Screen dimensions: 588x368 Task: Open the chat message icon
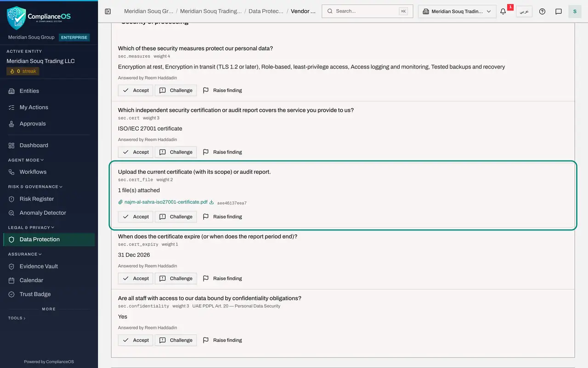[559, 11]
